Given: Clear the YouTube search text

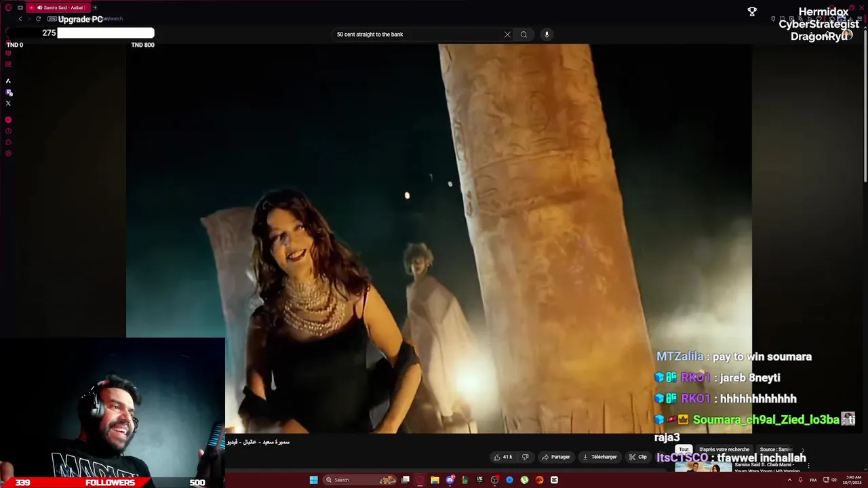Looking at the screenshot, I should pos(507,35).
